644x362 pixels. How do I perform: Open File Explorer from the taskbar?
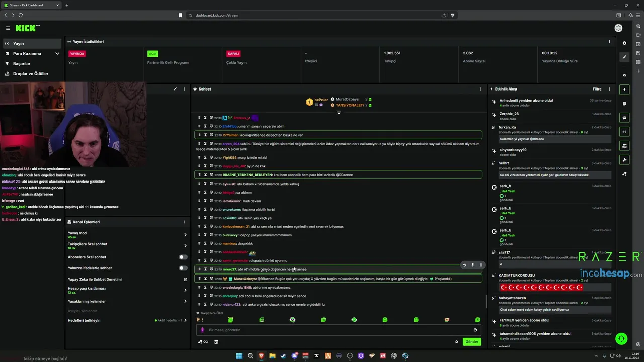[x=272, y=356]
